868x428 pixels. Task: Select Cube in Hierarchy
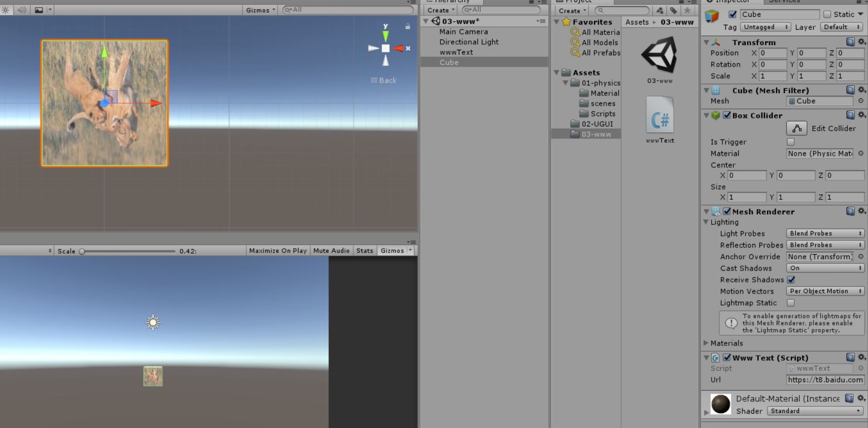484,63
